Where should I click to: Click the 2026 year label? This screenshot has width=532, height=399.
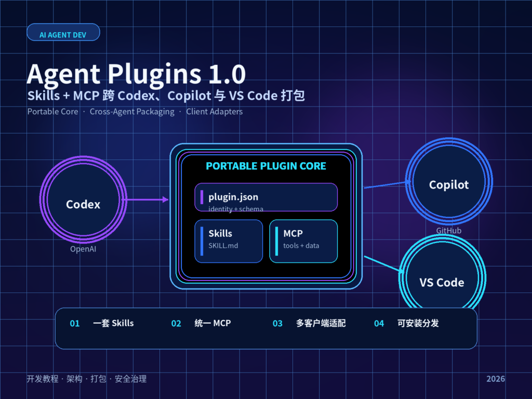[496, 379]
